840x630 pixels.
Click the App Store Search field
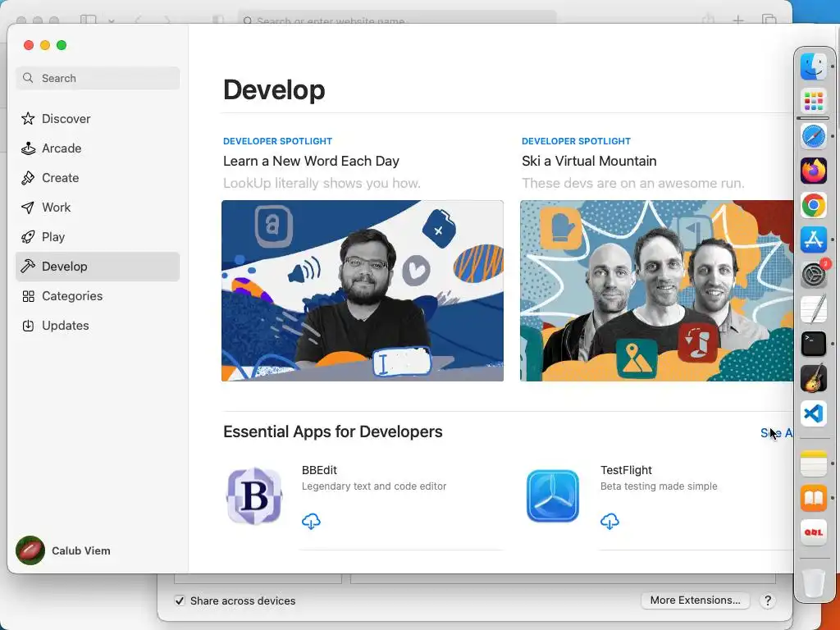(98, 78)
